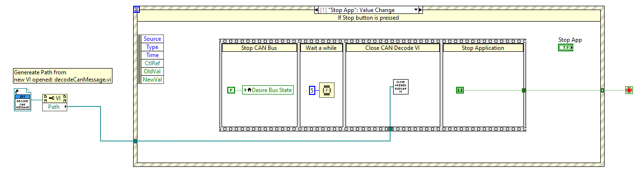Click the Stop CAN Bus frame label
The image size is (644, 176).
coord(259,48)
